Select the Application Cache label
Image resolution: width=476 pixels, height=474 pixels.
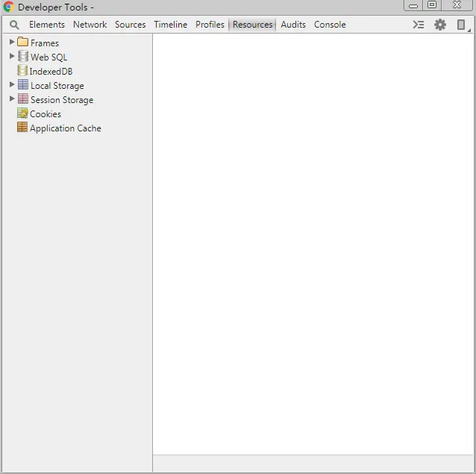[65, 128]
